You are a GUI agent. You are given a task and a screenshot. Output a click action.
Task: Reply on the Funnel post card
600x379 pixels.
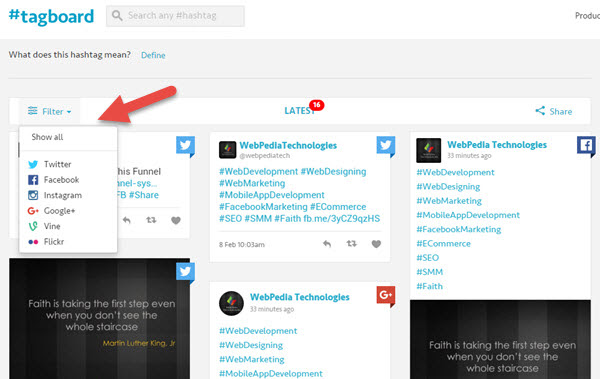coord(127,220)
